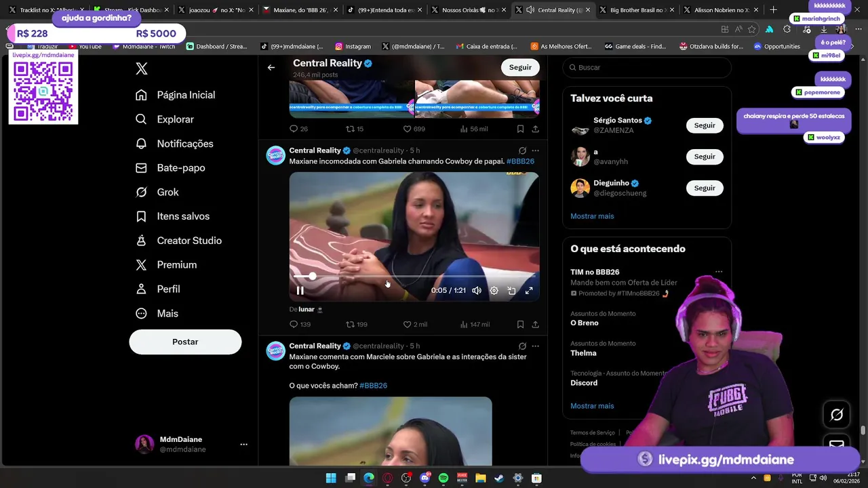Share the Maxiane incomodada post
This screenshot has width=868, height=488.
click(535, 325)
